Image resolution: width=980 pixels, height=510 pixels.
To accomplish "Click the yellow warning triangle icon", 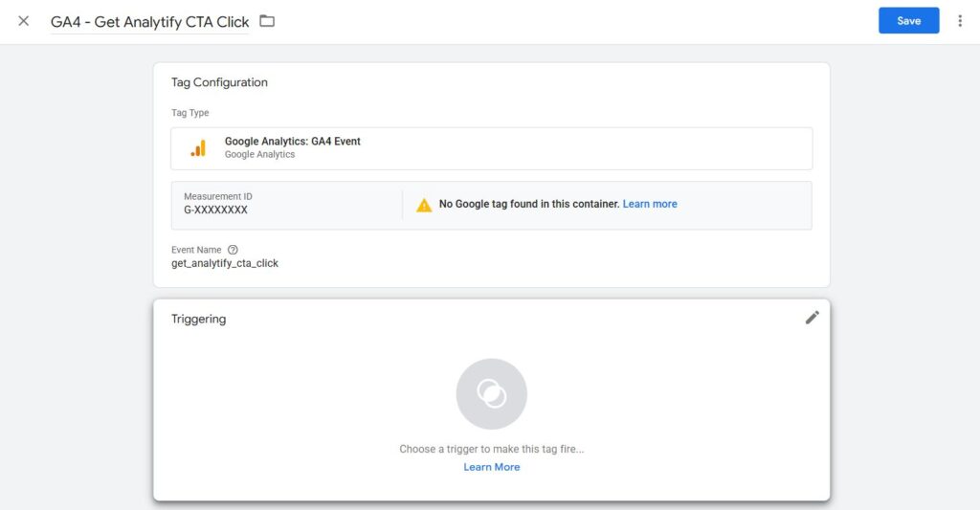I will pos(424,205).
